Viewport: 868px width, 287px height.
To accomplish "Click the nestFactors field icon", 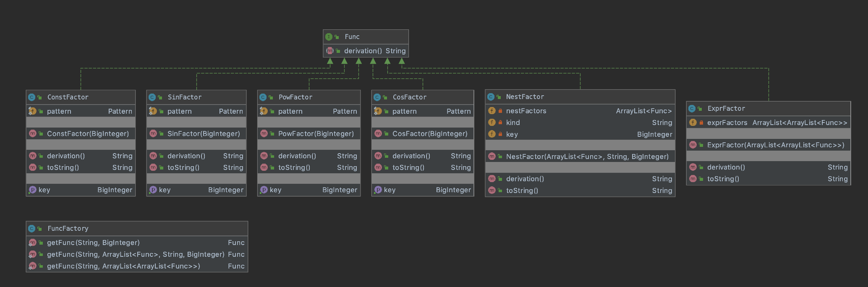I will pos(492,111).
